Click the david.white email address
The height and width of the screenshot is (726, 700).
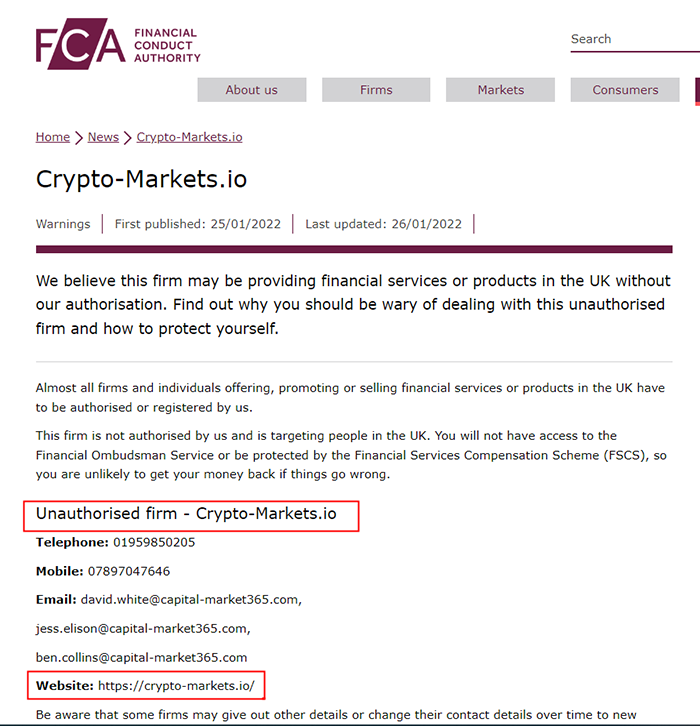pyautogui.click(x=190, y=600)
